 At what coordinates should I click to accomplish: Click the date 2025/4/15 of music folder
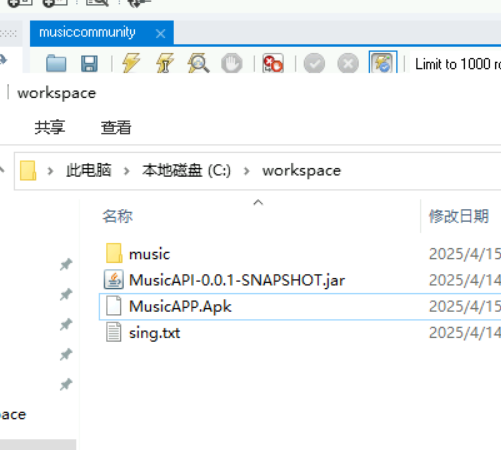tap(465, 254)
